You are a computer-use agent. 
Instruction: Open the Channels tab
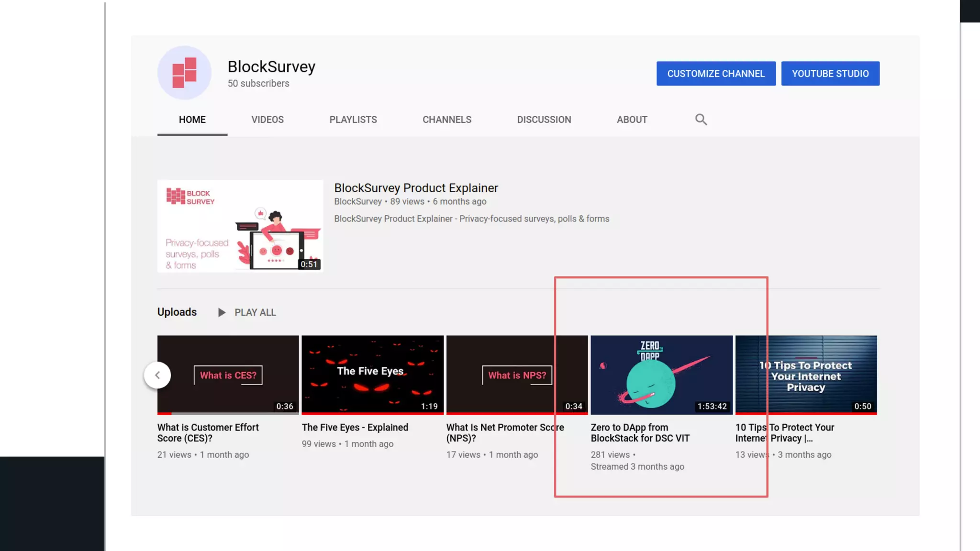pos(446,120)
